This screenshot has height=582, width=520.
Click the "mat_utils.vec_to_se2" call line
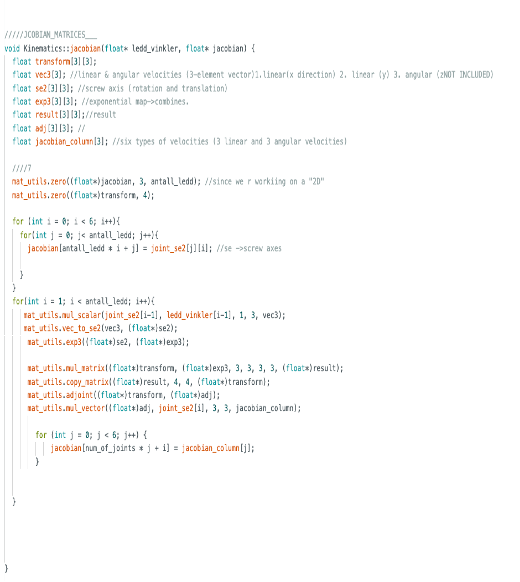pos(101,328)
